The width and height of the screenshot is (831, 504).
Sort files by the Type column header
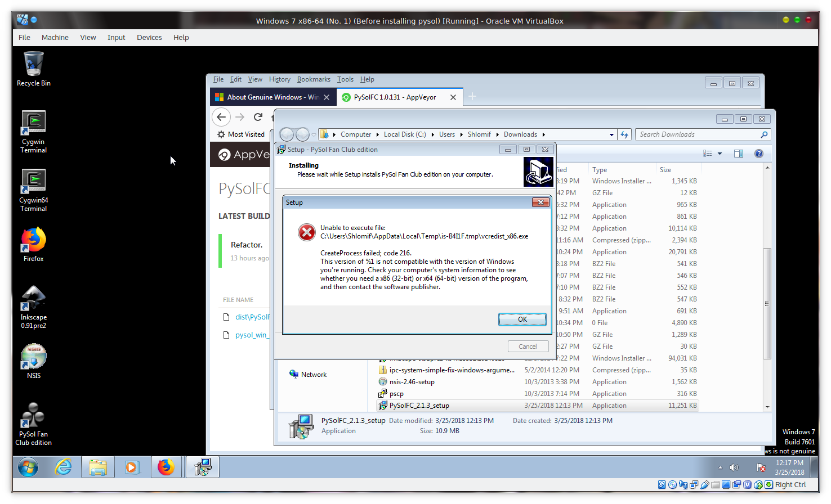(622, 170)
